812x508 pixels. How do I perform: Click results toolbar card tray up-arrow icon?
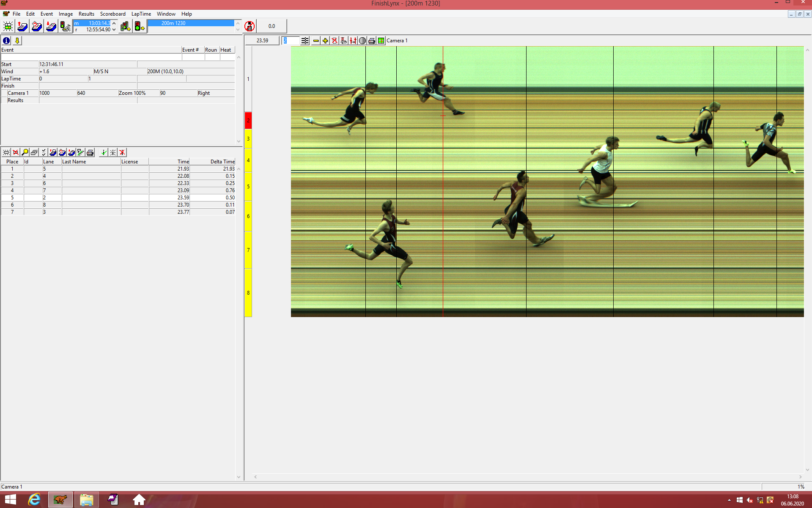click(53, 152)
